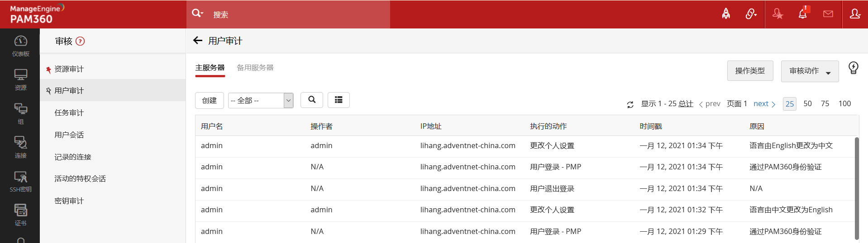
Task: Click the IP地址 column header
Action: (431, 126)
